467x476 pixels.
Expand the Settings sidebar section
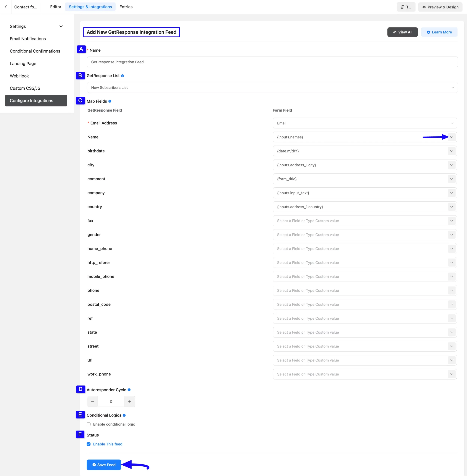(x=36, y=27)
